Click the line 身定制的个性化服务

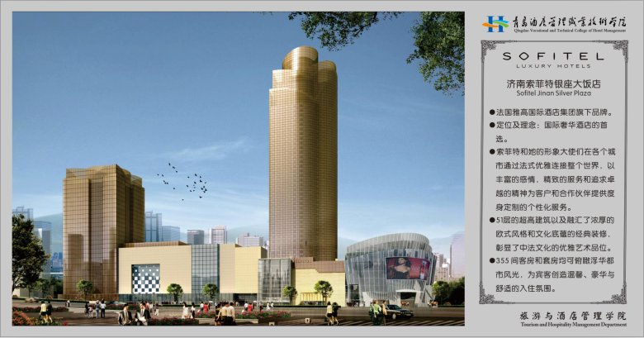pyautogui.click(x=533, y=207)
